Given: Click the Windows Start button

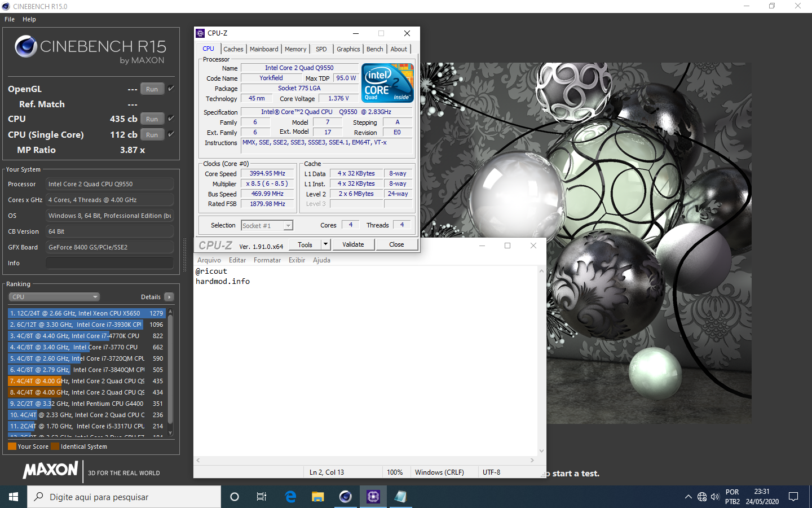Looking at the screenshot, I should click(14, 497).
